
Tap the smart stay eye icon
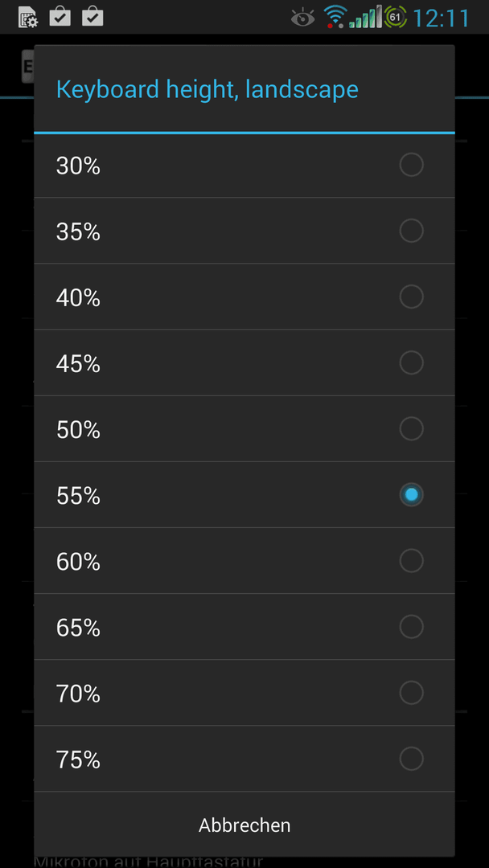pos(303,18)
